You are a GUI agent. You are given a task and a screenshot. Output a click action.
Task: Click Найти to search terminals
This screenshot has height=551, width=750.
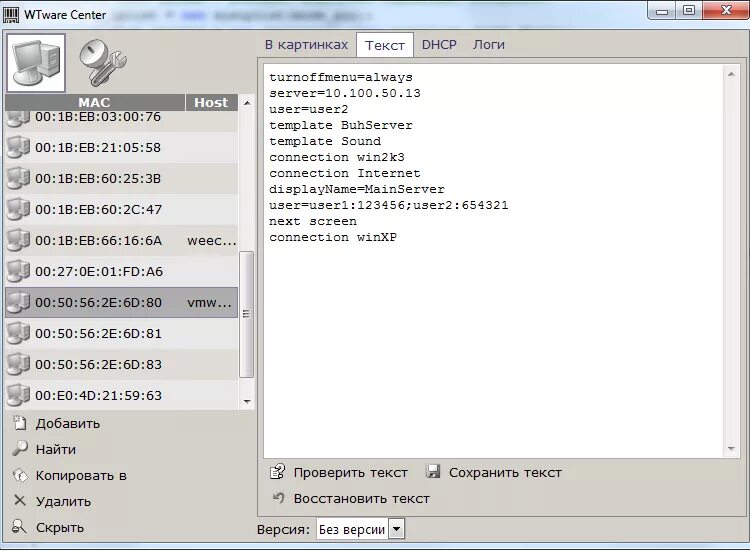[x=55, y=449]
